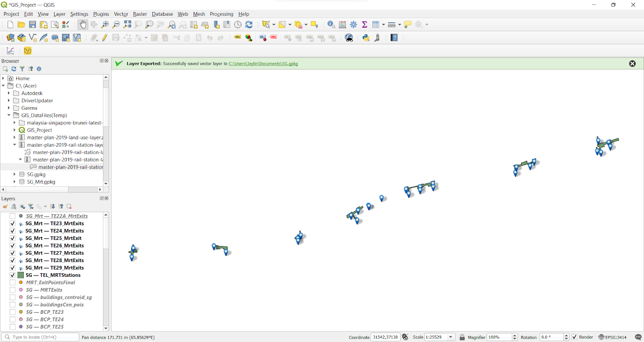
Task: Uncheck the TEL_MRTStations layer visibility
Action: 12,275
